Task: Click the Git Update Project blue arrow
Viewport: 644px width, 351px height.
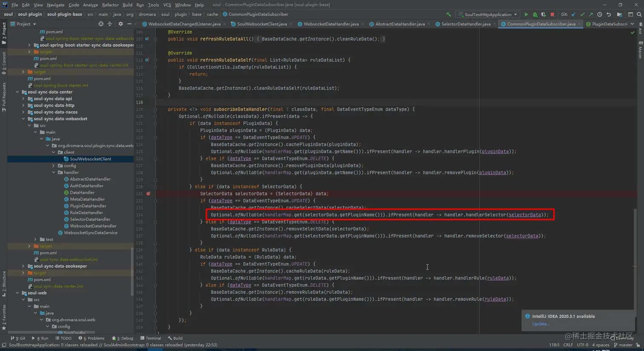Action: (574, 14)
